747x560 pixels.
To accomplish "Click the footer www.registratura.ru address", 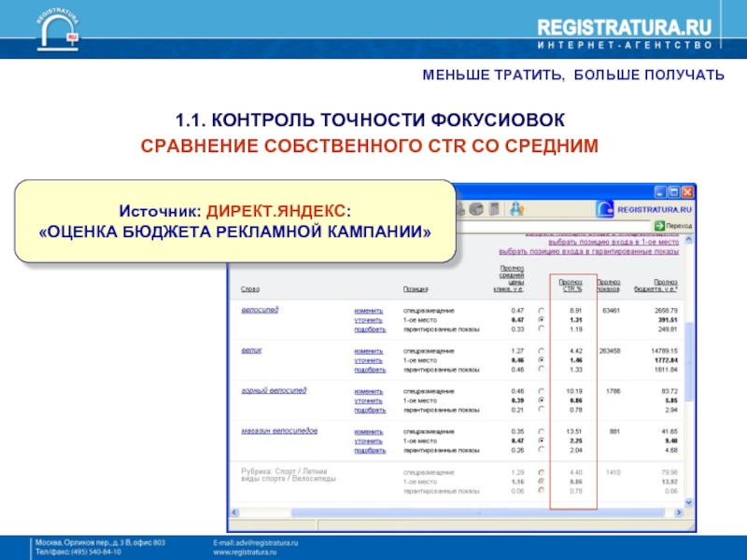I will [245, 553].
